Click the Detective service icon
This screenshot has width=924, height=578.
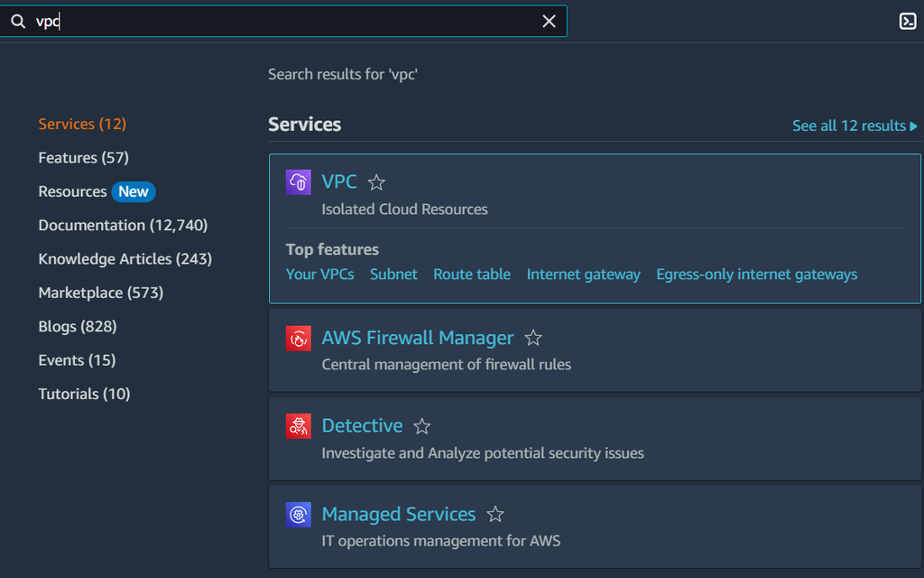tap(299, 426)
